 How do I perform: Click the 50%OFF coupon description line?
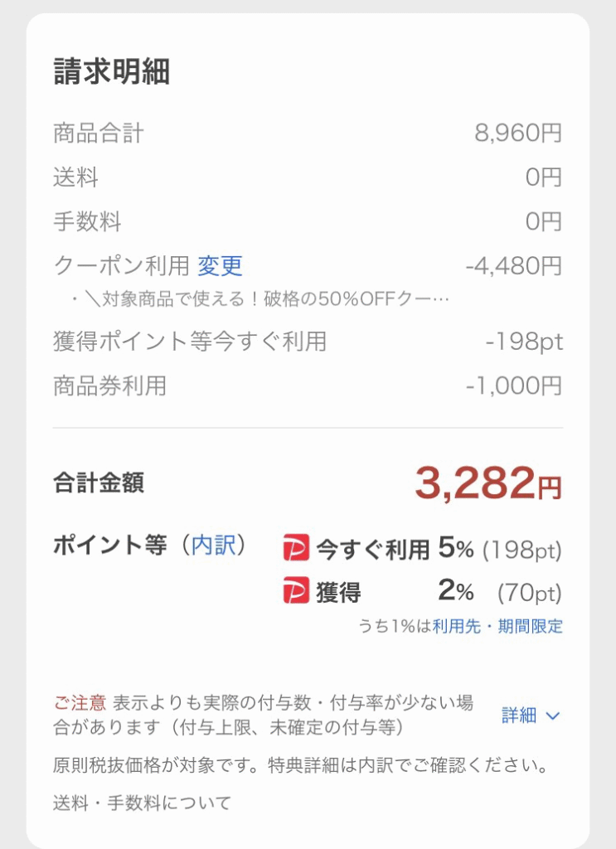(259, 298)
